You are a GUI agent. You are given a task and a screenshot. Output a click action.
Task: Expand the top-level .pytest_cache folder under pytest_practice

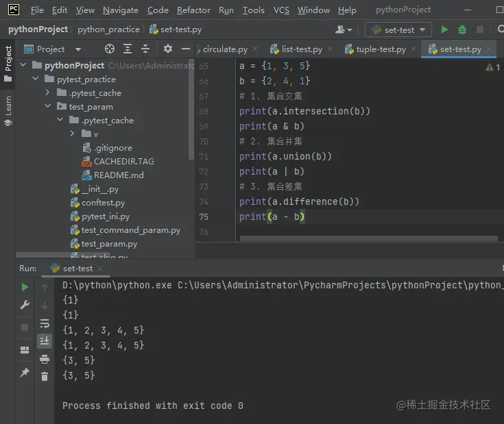coord(47,92)
